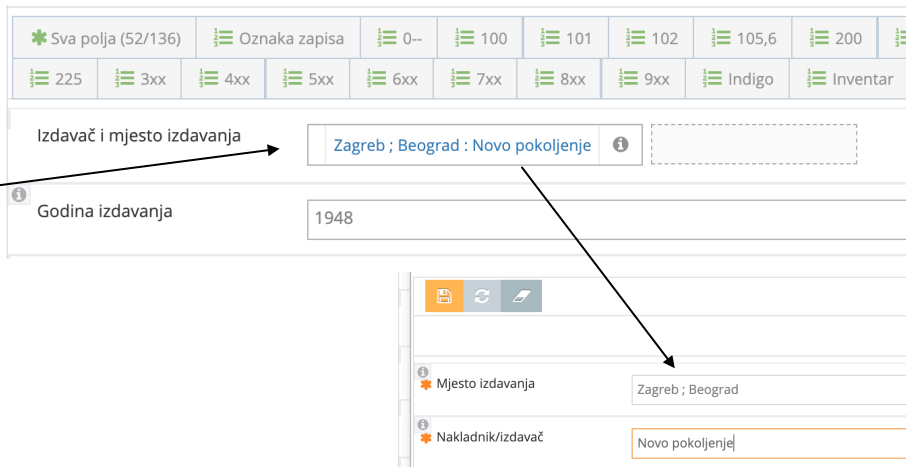
Task: Switch to the 7xx tab
Action: 476,79
